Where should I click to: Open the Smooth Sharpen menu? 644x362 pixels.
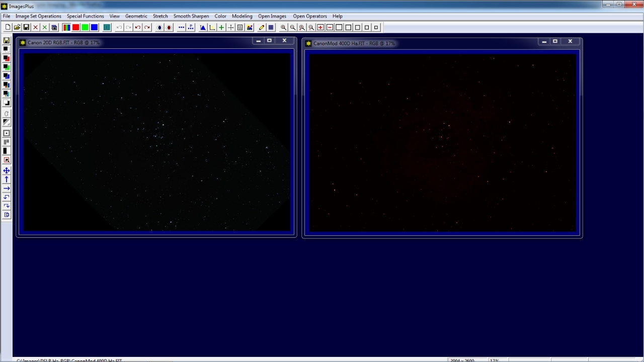[191, 16]
